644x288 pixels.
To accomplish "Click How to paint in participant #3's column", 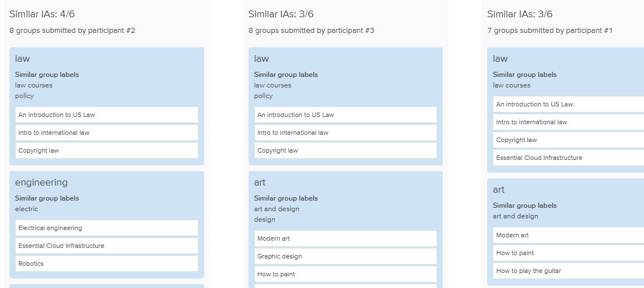I will point(345,274).
